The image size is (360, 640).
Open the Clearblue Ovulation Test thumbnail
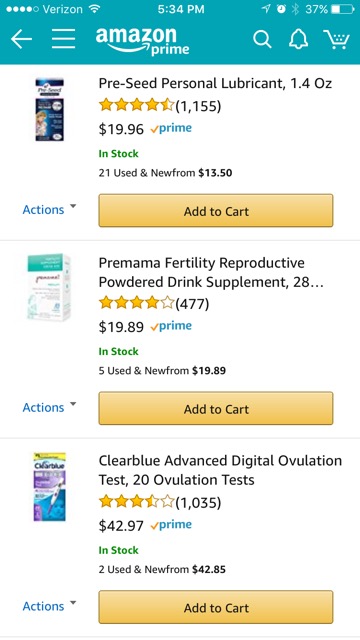coord(49,487)
